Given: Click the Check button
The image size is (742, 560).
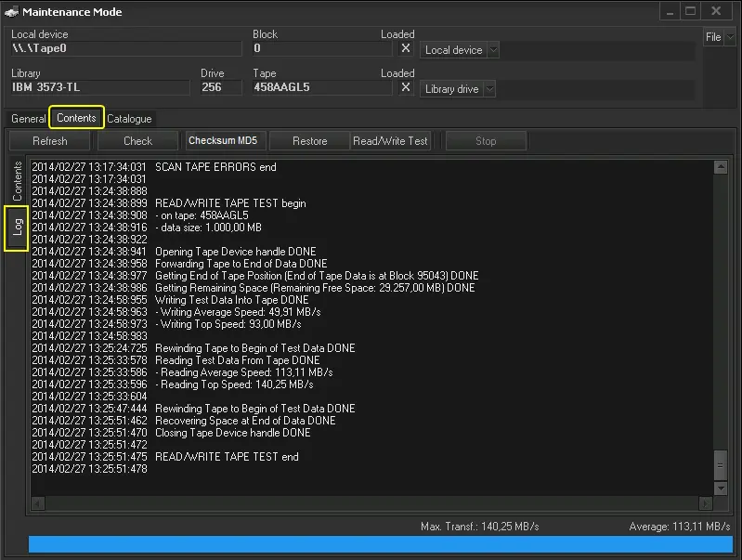Looking at the screenshot, I should click(x=137, y=141).
